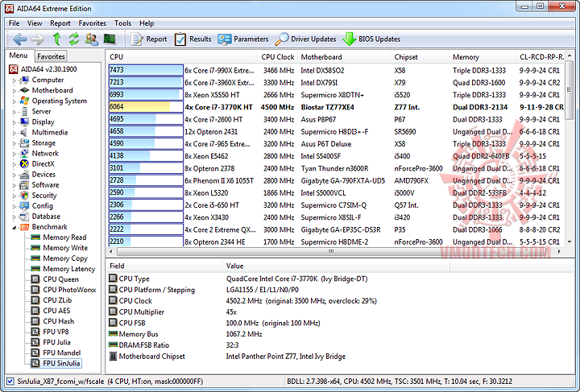
Task: Collapse the Benchmark tree node
Action: (x=14, y=227)
